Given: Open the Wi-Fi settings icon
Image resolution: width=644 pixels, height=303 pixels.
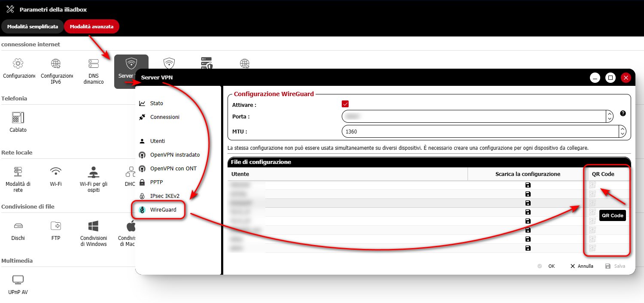Looking at the screenshot, I should pos(56,172).
